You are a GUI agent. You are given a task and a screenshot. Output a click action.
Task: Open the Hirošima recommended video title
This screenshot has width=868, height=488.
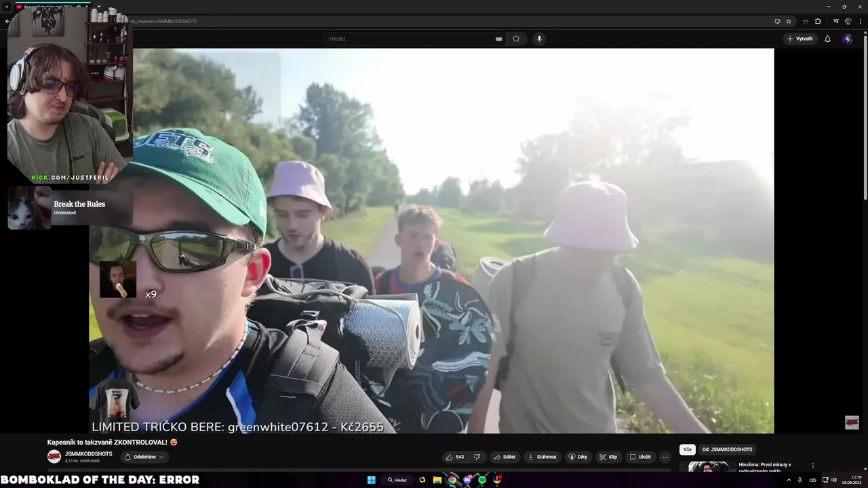(765, 468)
